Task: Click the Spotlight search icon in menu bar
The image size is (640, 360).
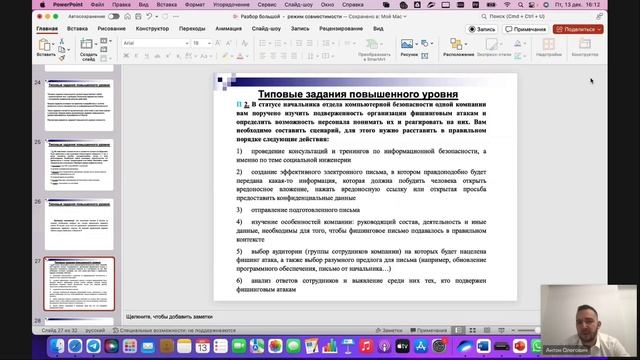Action: (520, 5)
